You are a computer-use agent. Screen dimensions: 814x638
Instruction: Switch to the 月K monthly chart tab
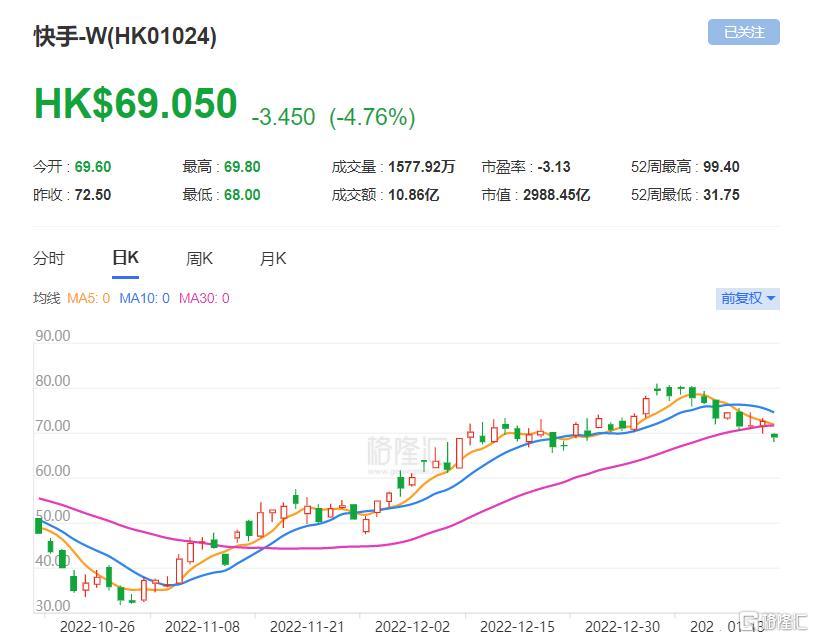coord(273,258)
